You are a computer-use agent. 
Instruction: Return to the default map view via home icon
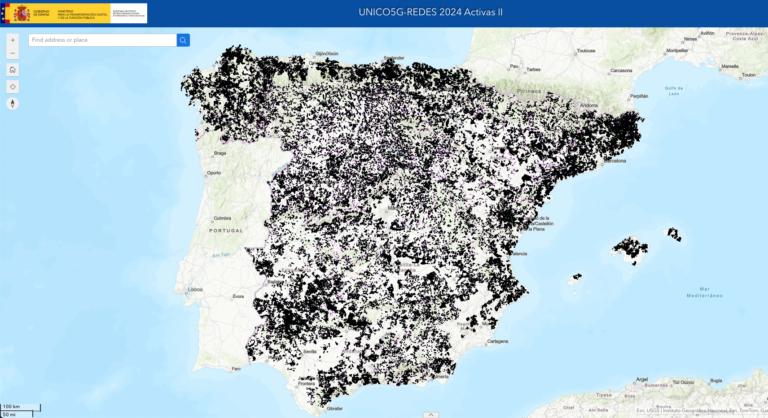click(x=13, y=70)
